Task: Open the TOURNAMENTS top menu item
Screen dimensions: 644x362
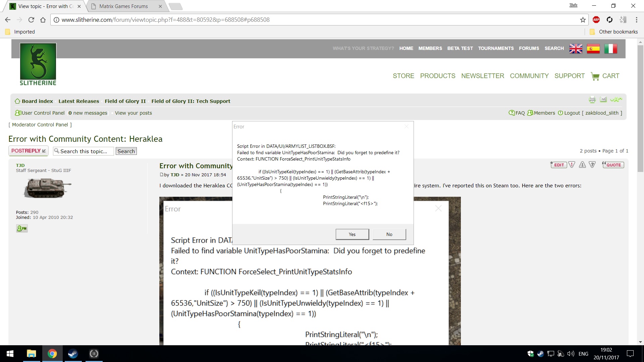Action: [496, 48]
